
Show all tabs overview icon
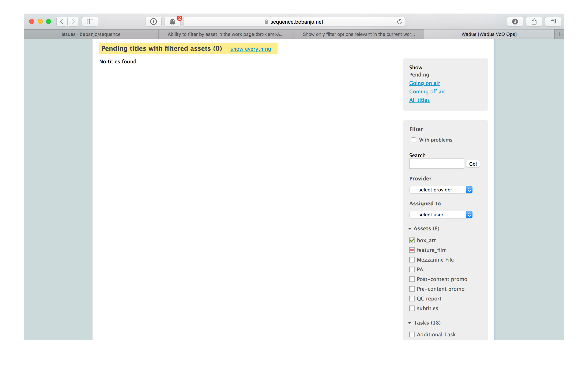coord(553,22)
